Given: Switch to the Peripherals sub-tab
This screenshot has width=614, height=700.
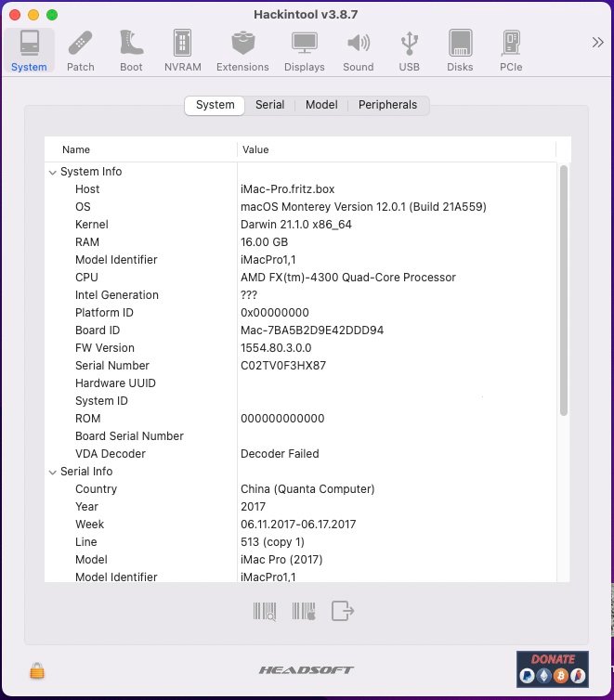Looking at the screenshot, I should pyautogui.click(x=387, y=105).
